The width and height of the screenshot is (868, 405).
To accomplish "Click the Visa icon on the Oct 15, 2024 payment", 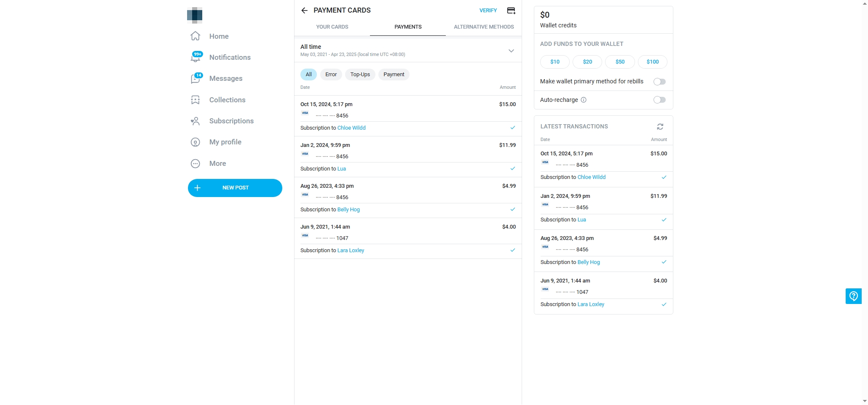I will coord(305,113).
